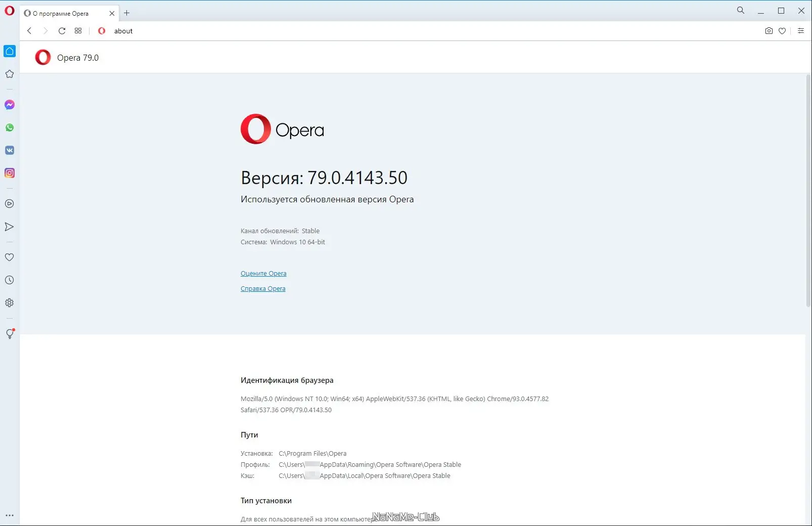Open WhatsApp in the sidebar
The height and width of the screenshot is (526, 812).
click(10, 127)
